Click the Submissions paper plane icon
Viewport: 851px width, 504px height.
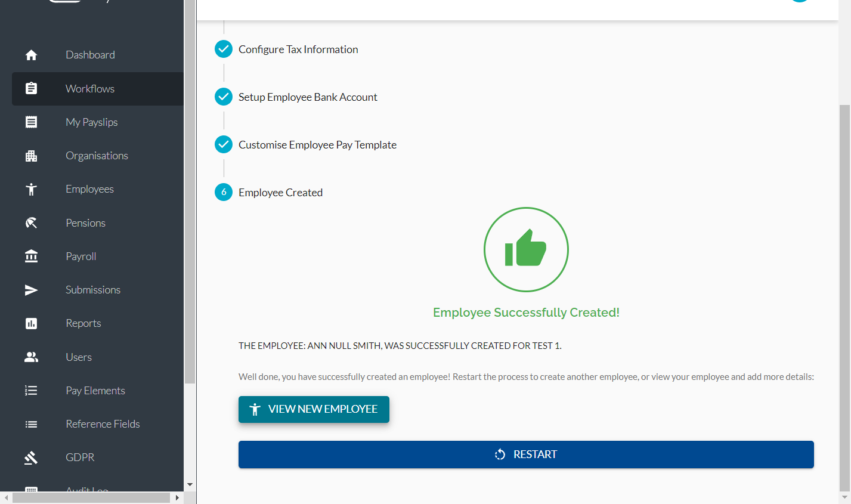coord(31,290)
